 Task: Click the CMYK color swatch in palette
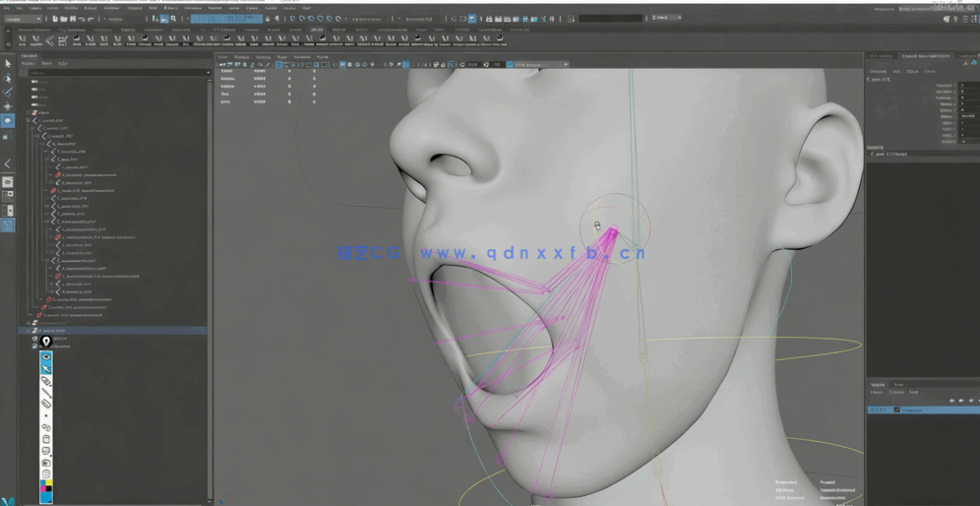(45, 486)
